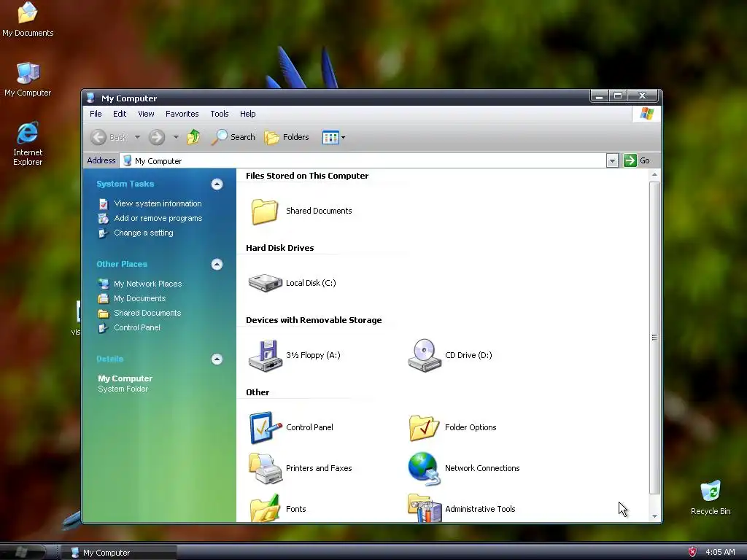Click the vertical scrollbar thumb

tap(654, 338)
